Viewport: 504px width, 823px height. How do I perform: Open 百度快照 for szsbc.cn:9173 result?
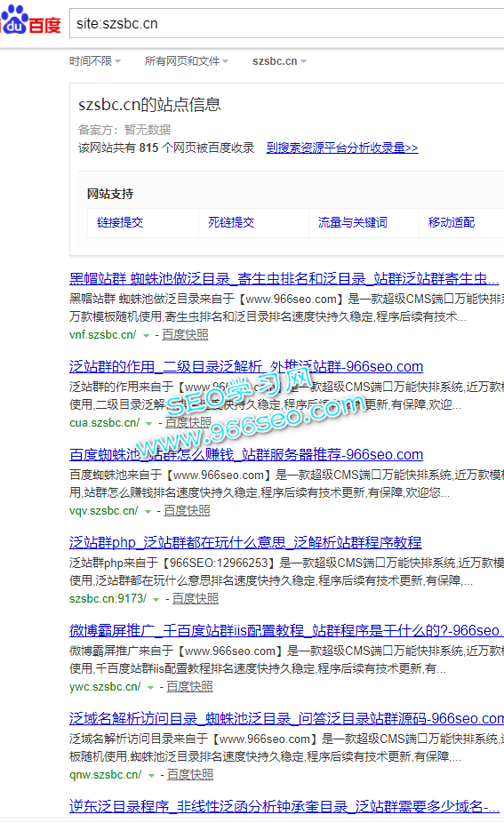(196, 599)
